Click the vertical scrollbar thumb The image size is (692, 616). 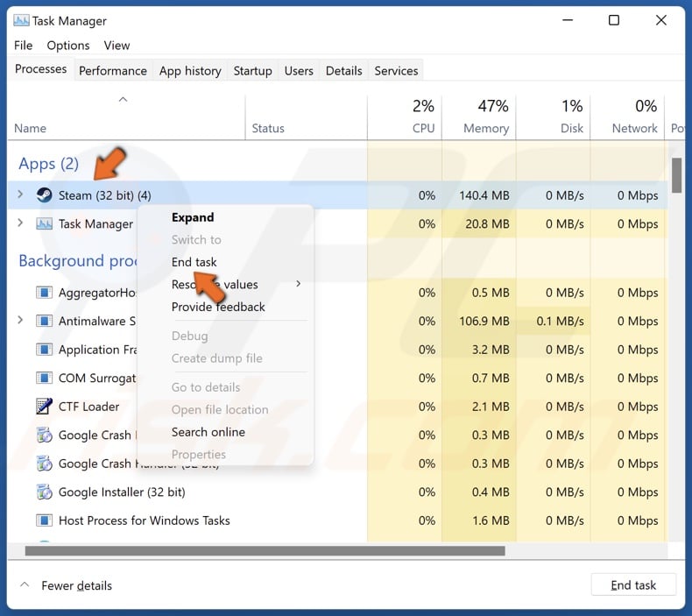tap(676, 175)
